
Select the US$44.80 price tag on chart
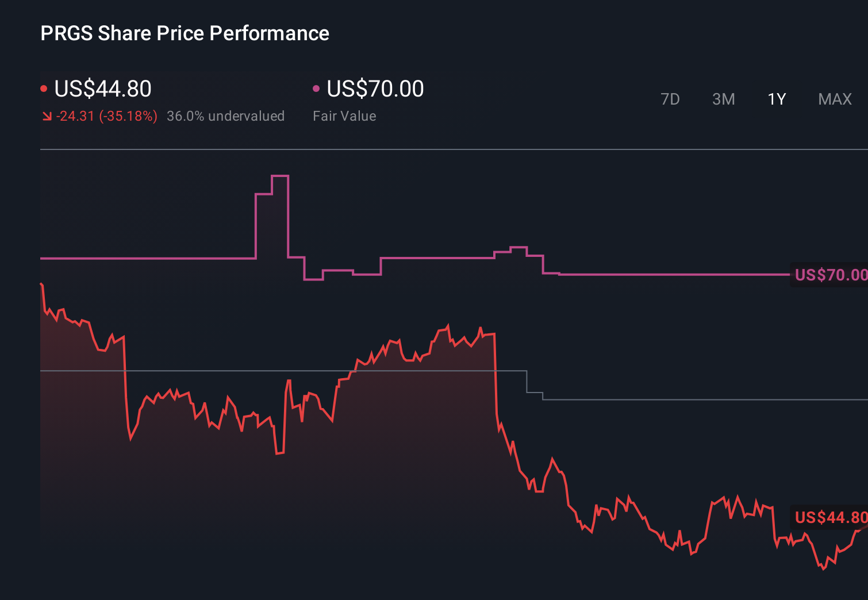[829, 518]
